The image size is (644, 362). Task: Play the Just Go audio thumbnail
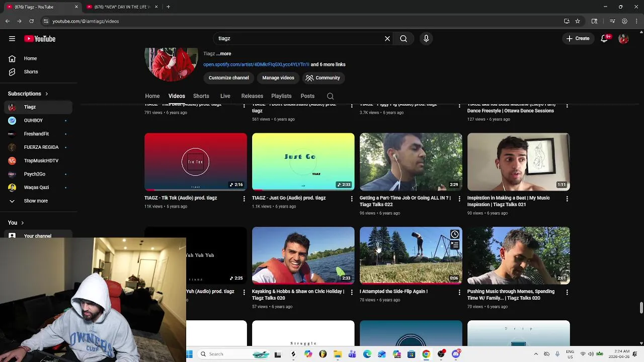303,162
